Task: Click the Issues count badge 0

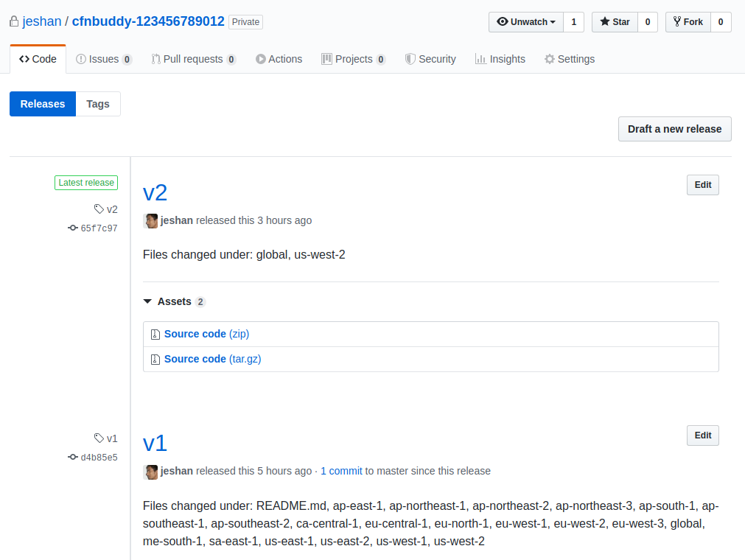Action: (127, 60)
